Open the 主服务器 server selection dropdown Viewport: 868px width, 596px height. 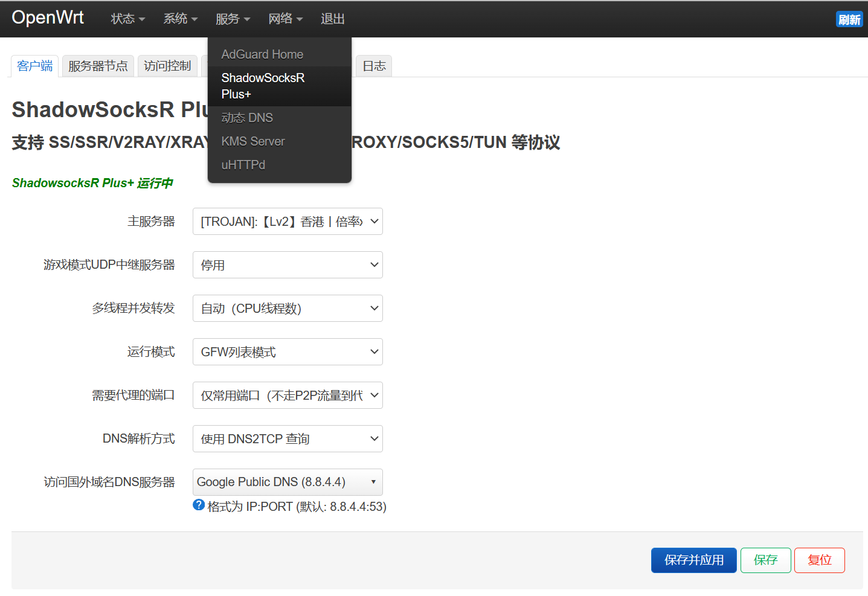pos(288,221)
